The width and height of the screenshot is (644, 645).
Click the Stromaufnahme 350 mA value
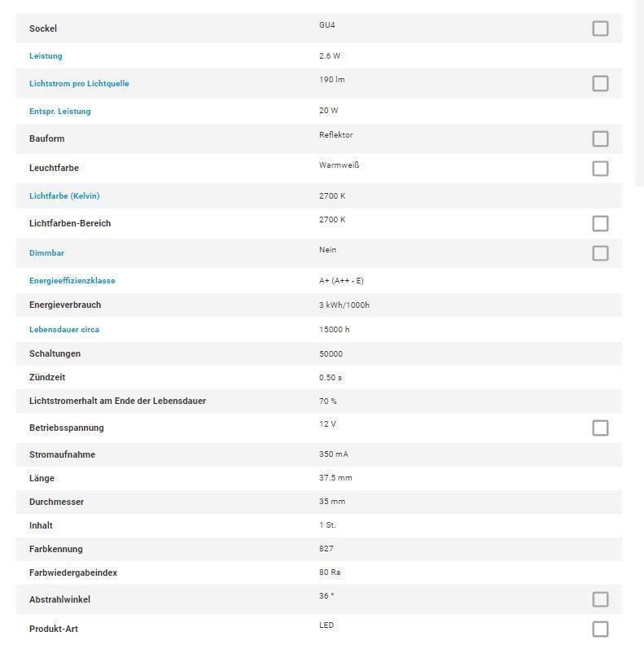click(x=334, y=454)
